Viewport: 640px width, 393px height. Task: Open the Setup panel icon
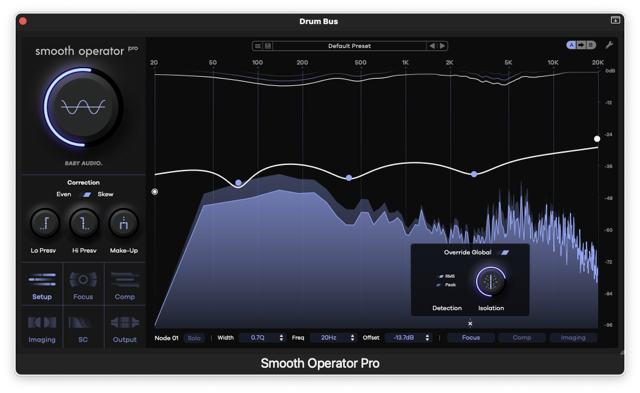point(42,280)
